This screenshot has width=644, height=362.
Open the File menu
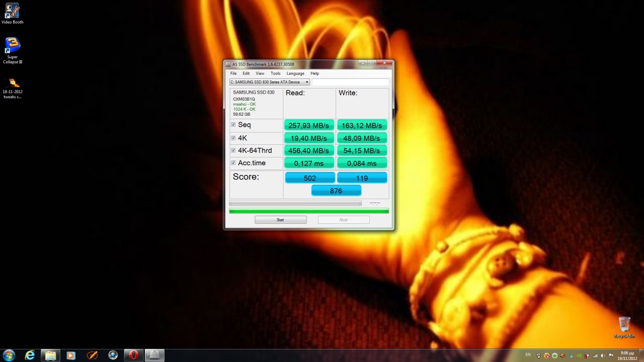(233, 73)
